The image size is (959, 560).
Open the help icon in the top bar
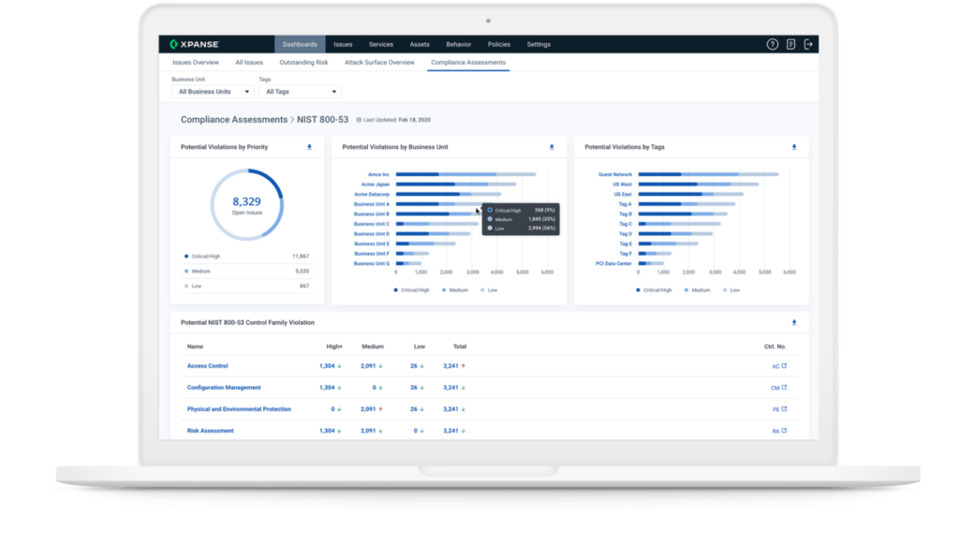[x=773, y=44]
